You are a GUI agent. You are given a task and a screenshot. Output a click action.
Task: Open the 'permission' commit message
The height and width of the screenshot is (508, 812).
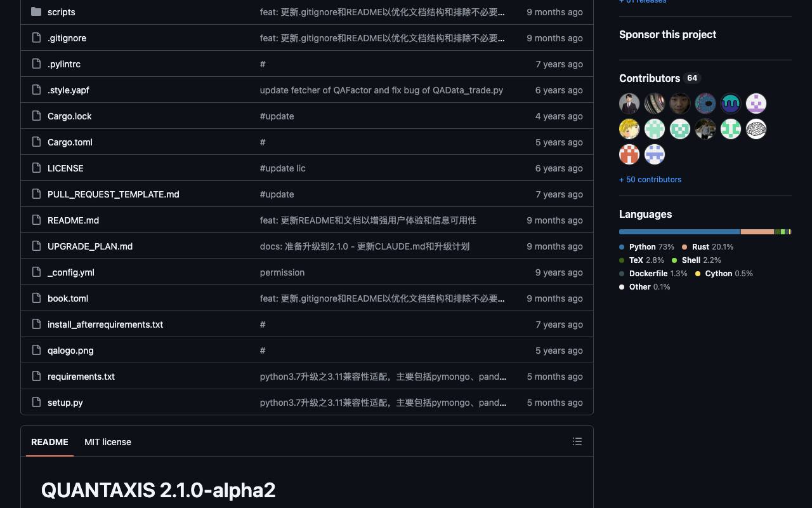(282, 272)
